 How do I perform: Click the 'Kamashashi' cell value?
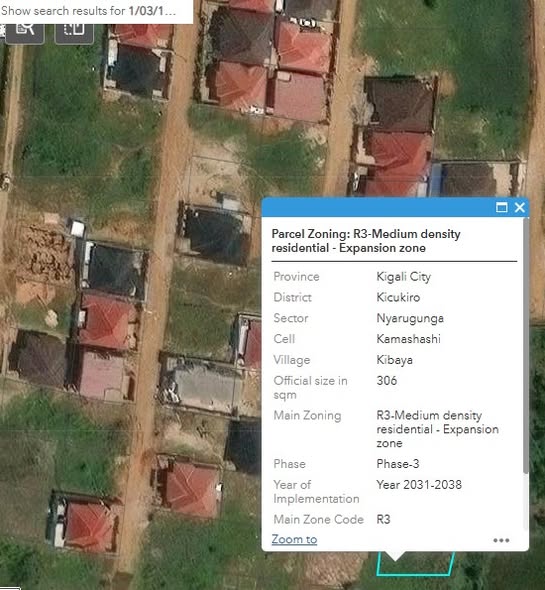point(408,339)
